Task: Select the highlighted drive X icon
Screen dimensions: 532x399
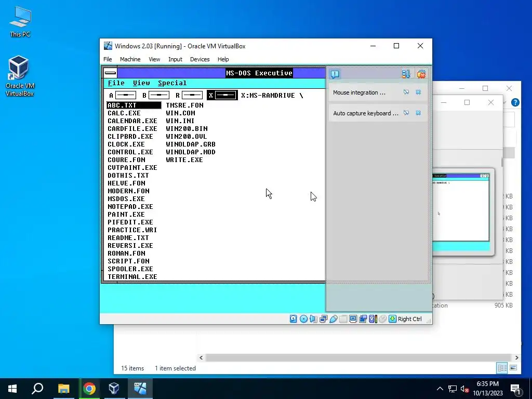Action: coord(222,96)
